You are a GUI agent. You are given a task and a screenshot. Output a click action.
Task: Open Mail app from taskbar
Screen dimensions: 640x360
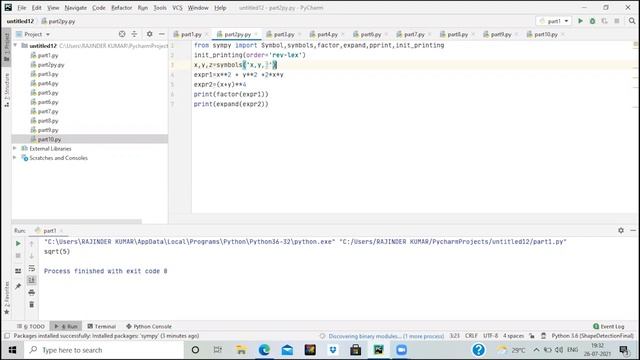287,350
